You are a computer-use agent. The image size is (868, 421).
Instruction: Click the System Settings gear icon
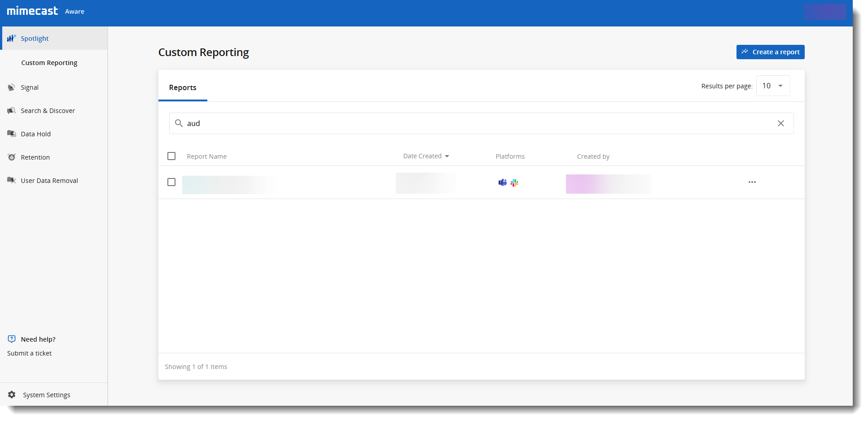[12, 395]
